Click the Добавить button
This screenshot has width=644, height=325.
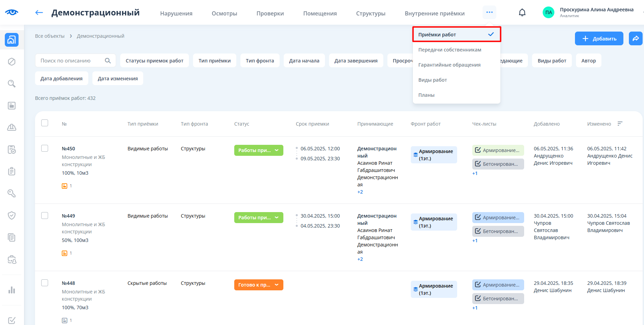(x=599, y=38)
